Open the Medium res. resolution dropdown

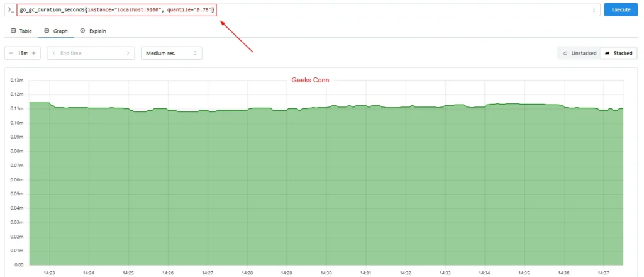pos(171,54)
